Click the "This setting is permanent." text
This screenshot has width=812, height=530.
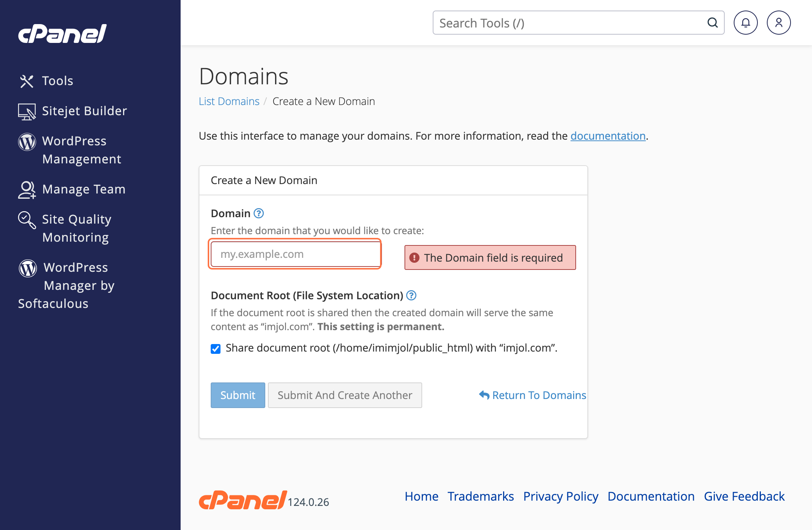381,326
